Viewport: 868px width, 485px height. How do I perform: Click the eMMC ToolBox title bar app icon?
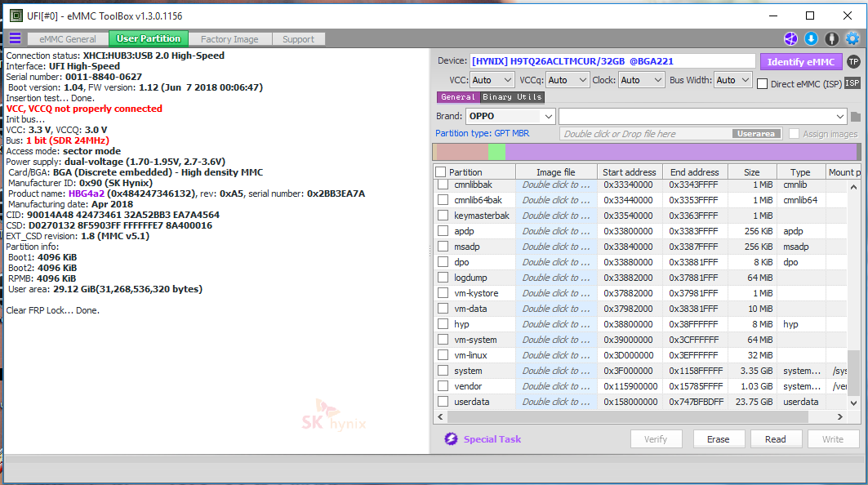tap(16, 16)
